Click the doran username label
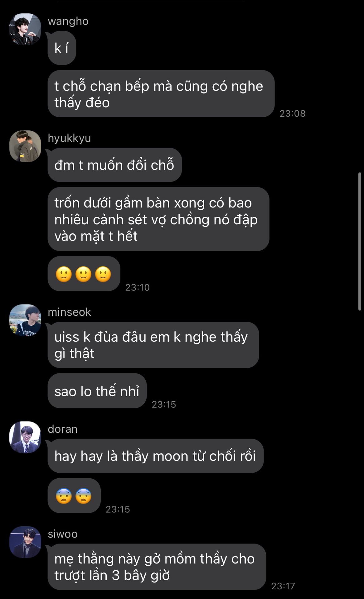The image size is (364, 599). [x=62, y=429]
